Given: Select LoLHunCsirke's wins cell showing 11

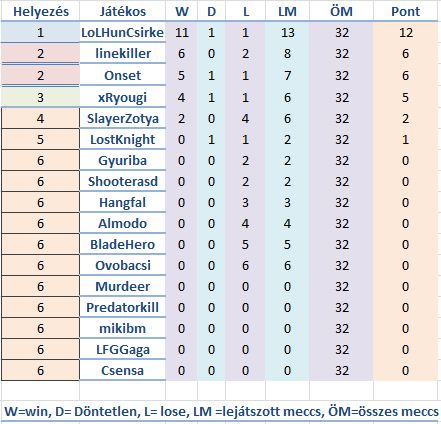Looking at the screenshot, I should coord(181,33).
